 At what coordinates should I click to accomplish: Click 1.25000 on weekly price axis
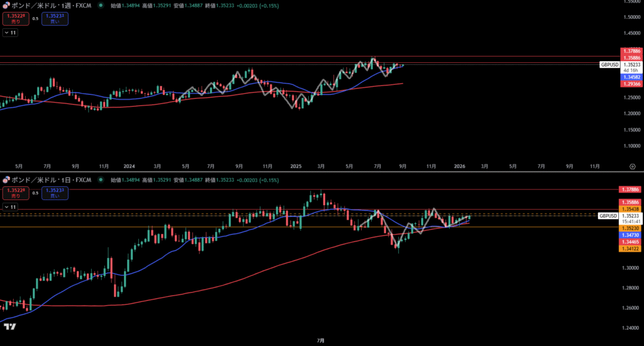pos(631,98)
